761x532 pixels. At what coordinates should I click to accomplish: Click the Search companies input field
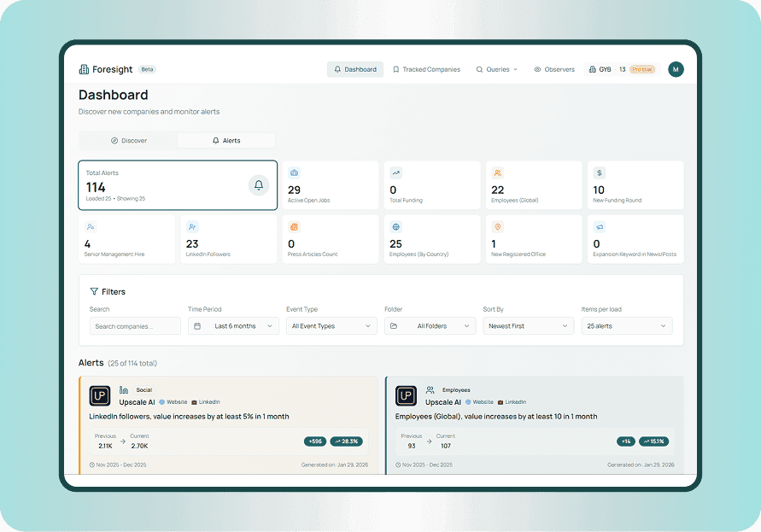tap(135, 326)
